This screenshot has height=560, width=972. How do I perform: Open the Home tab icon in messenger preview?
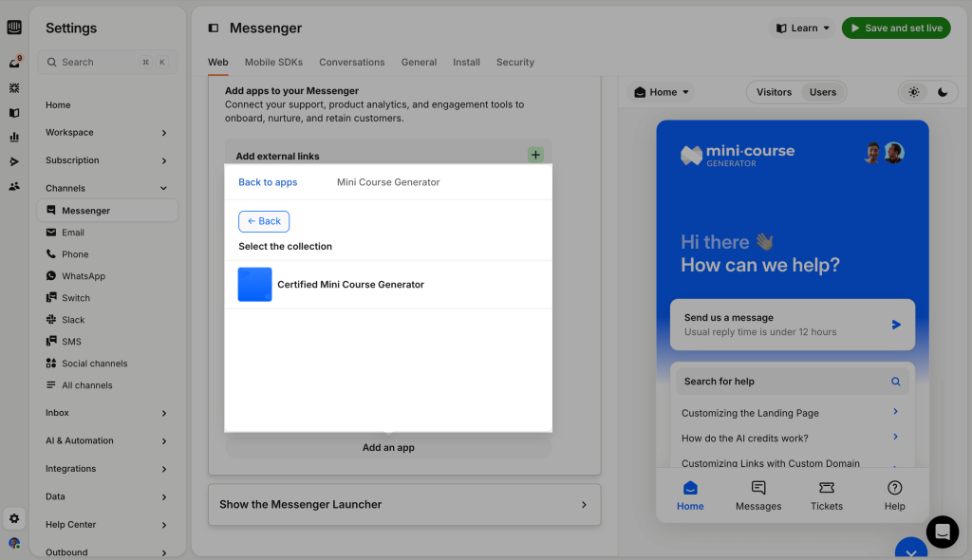690,495
